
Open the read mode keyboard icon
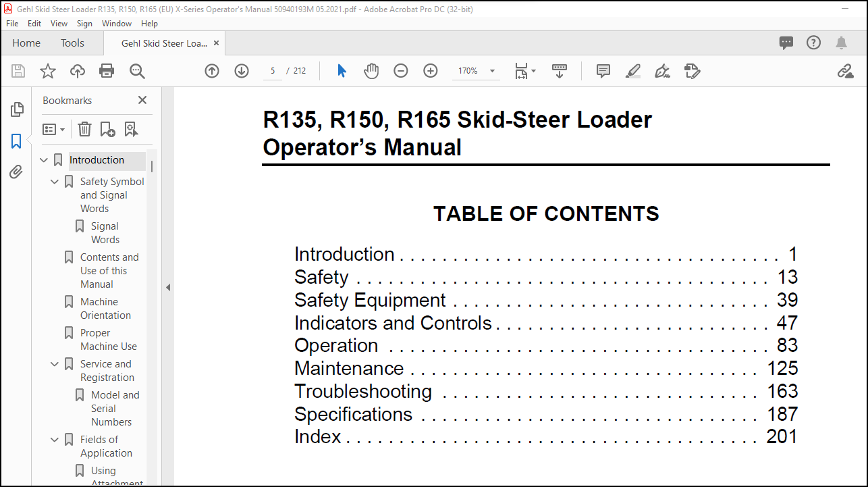tap(560, 71)
